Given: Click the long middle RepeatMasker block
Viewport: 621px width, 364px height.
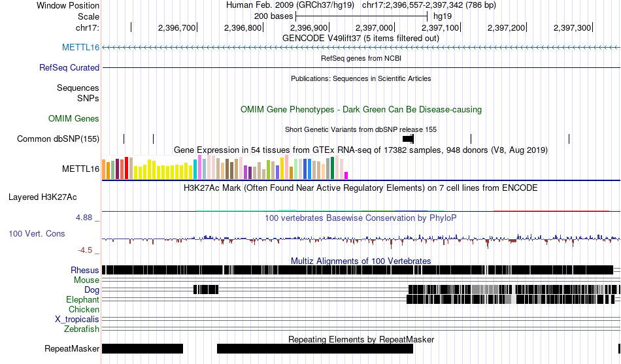Looking at the screenshot, I should 315,348.
